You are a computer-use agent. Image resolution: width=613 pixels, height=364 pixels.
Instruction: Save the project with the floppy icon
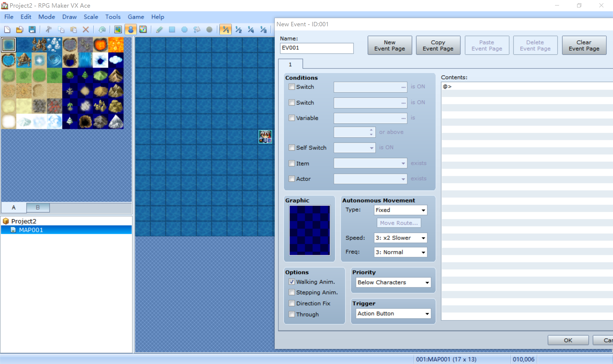click(x=32, y=30)
